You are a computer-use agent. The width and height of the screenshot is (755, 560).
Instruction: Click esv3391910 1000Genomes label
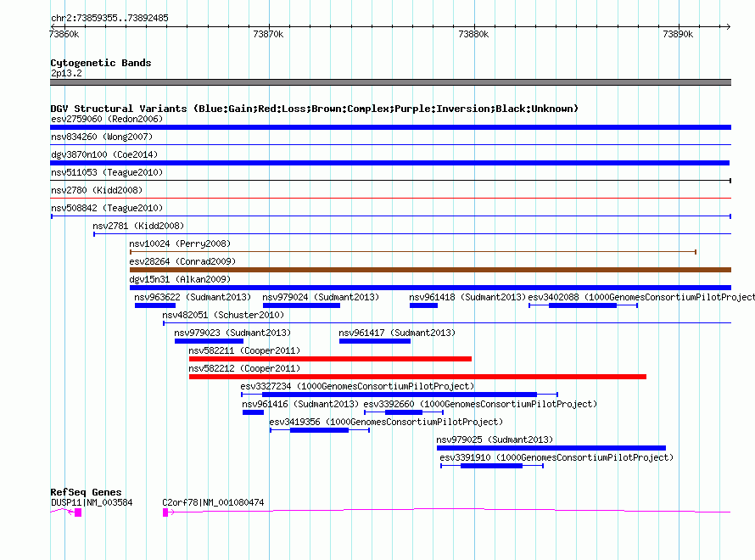click(556, 457)
